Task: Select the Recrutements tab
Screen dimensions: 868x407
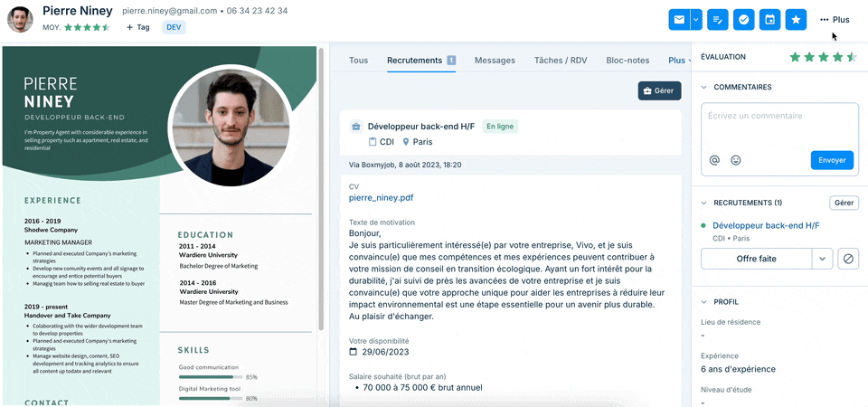Action: (x=421, y=61)
